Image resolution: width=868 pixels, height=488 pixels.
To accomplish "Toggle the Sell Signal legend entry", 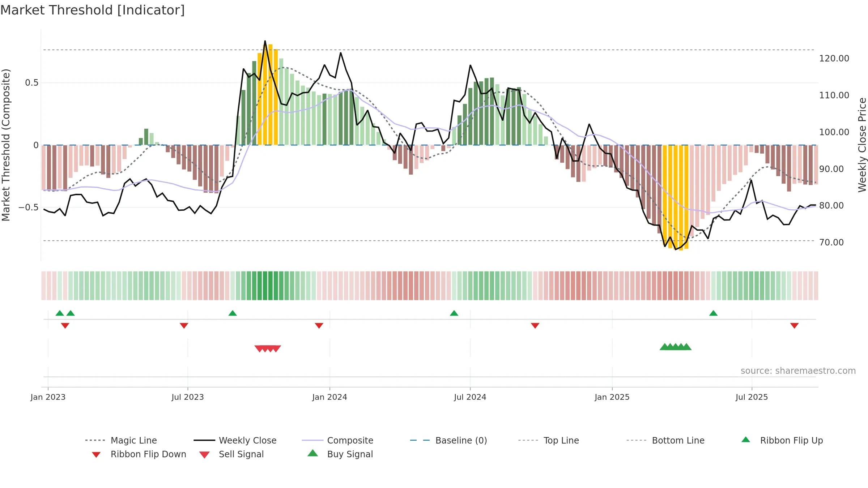I will (231, 454).
